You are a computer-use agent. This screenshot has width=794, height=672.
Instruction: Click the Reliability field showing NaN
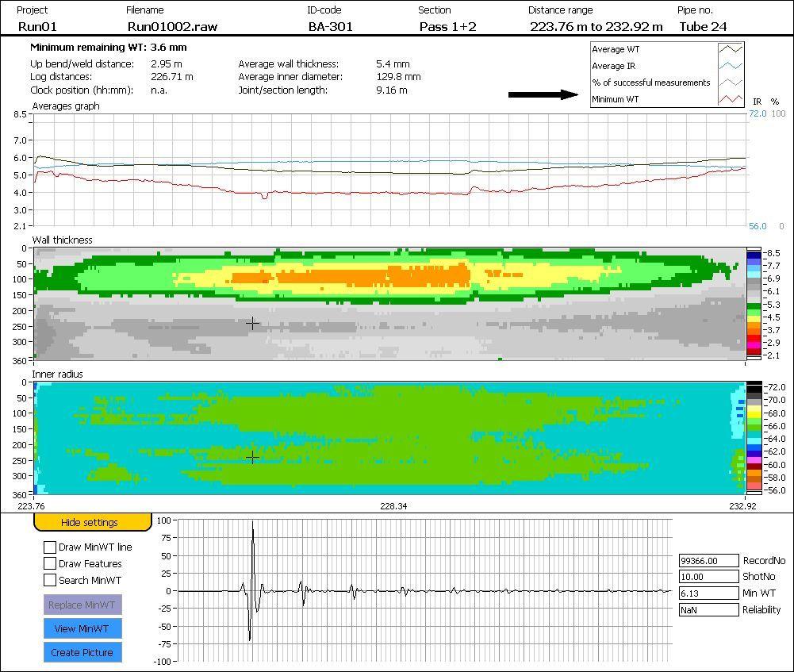tap(708, 610)
